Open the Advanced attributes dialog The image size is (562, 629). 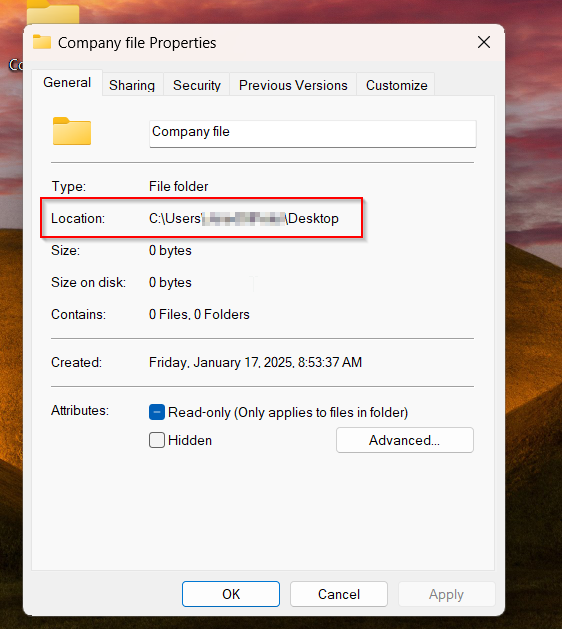point(404,440)
